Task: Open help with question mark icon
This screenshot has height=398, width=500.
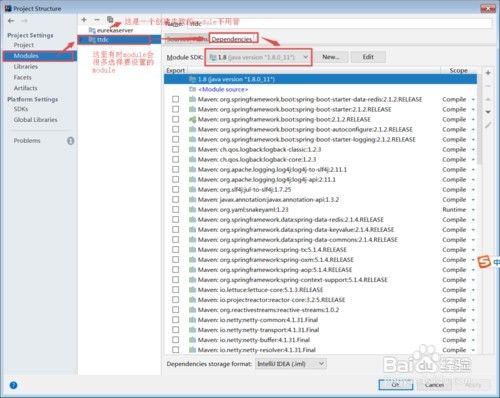Action: pyautogui.click(x=13, y=385)
